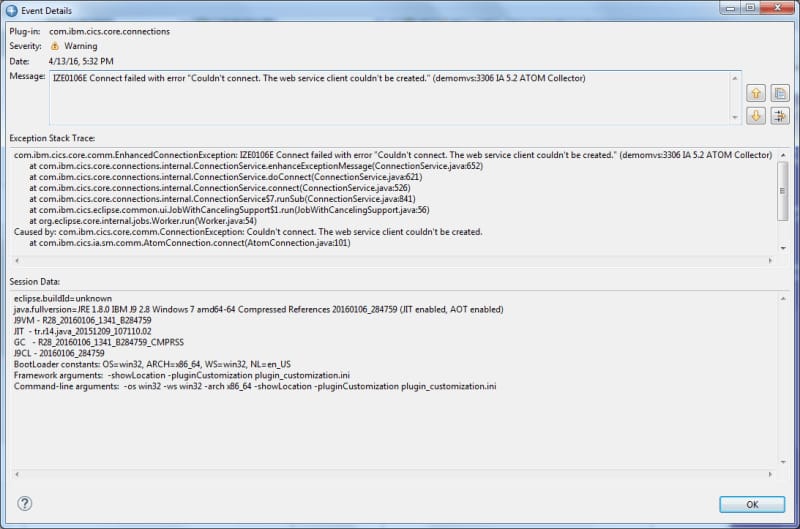
Task: Close the Event Details window
Action: [x=778, y=8]
